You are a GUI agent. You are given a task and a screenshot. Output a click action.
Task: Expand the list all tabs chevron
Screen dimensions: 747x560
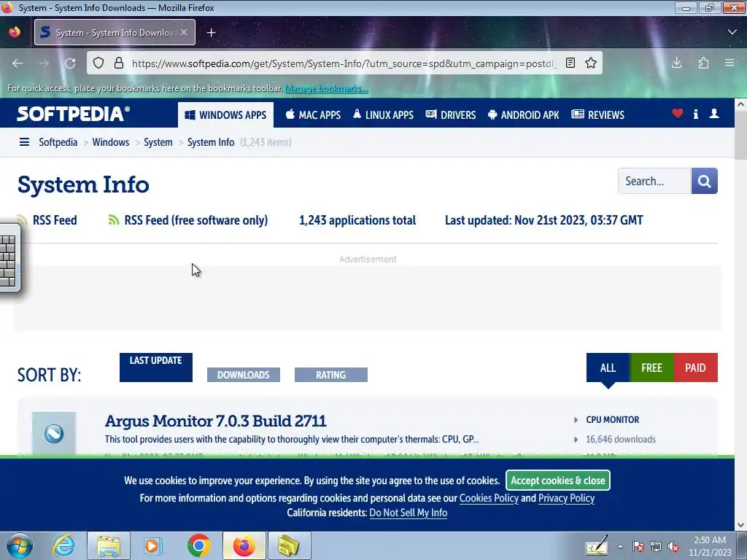(732, 32)
